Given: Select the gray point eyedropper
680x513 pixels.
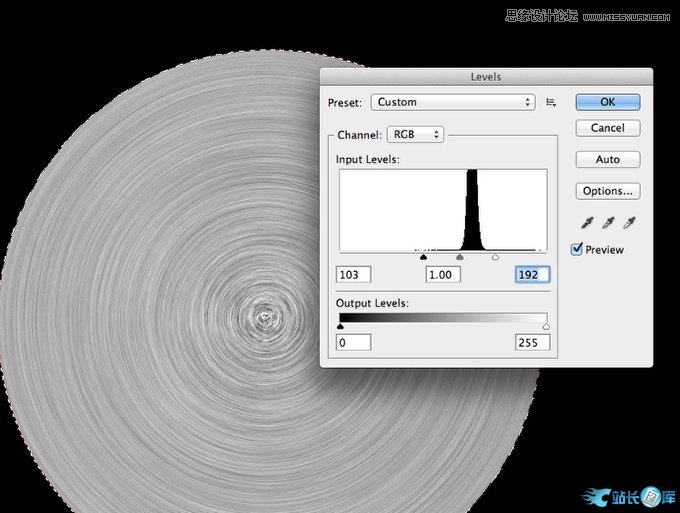Looking at the screenshot, I should coord(608,223).
